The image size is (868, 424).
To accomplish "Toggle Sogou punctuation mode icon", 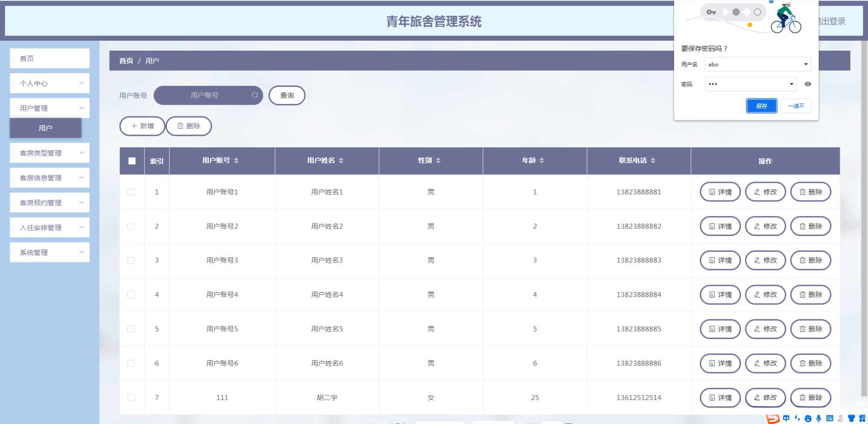I will (x=797, y=418).
